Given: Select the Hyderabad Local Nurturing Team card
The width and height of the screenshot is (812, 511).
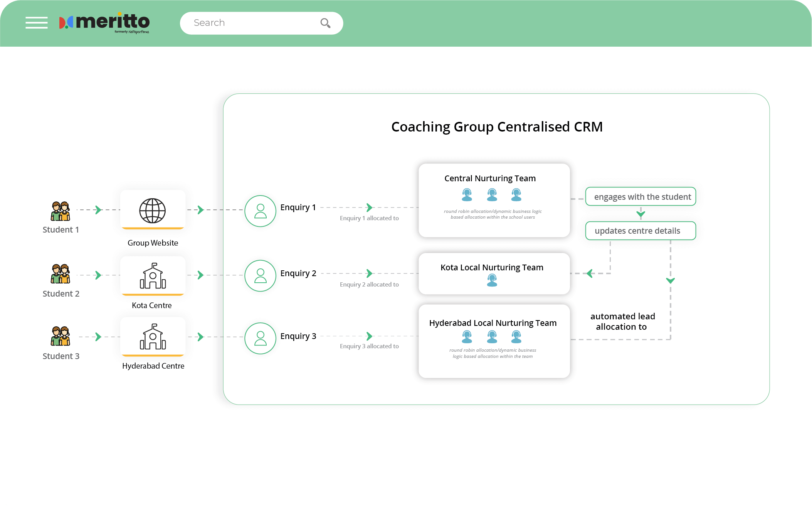Looking at the screenshot, I should click(494, 341).
